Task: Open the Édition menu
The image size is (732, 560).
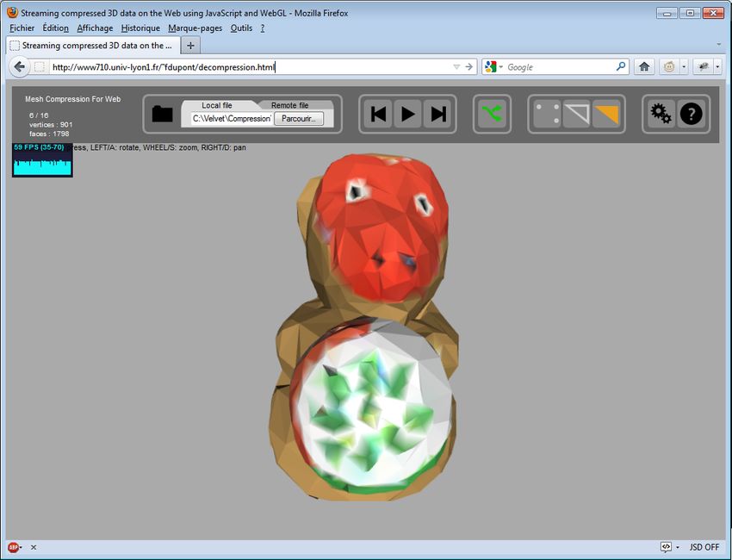Action: click(56, 28)
